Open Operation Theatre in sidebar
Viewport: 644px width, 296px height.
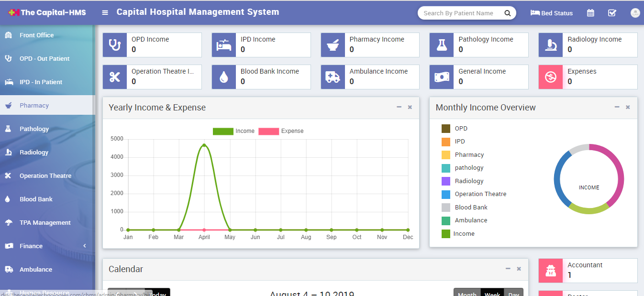[x=45, y=175]
